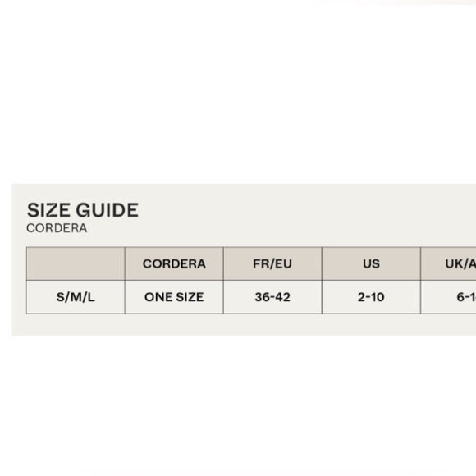Screen dimensions: 476x476
Task: Select the CORDERA column header cell
Action: (174, 263)
